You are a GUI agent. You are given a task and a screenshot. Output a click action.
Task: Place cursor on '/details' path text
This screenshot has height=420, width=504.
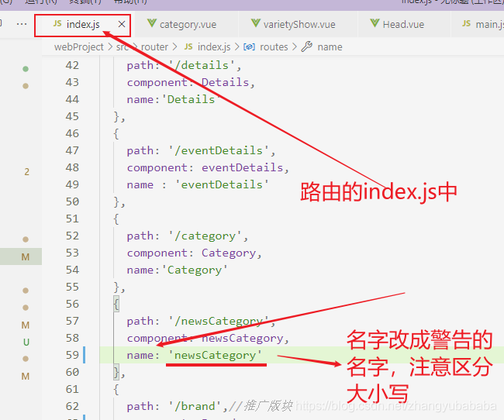(202, 65)
